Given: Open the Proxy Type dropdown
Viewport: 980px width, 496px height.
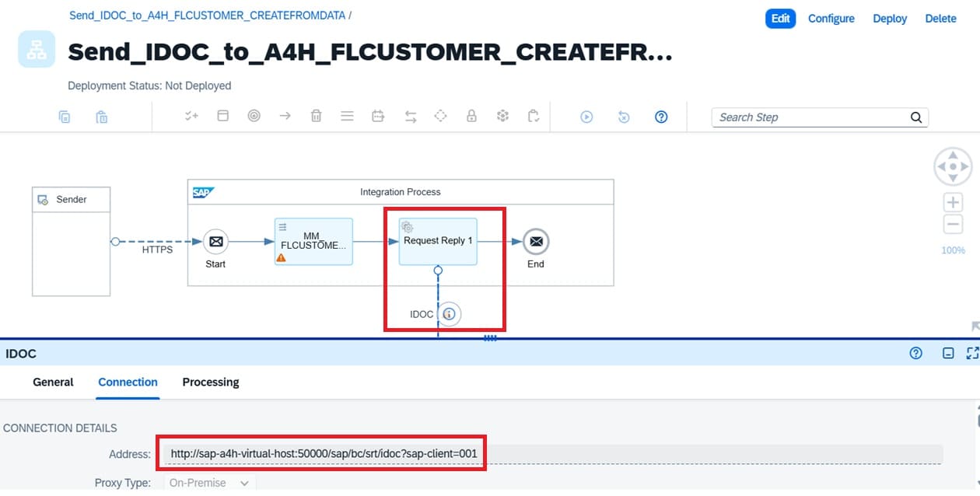Looking at the screenshot, I should tap(210, 483).
